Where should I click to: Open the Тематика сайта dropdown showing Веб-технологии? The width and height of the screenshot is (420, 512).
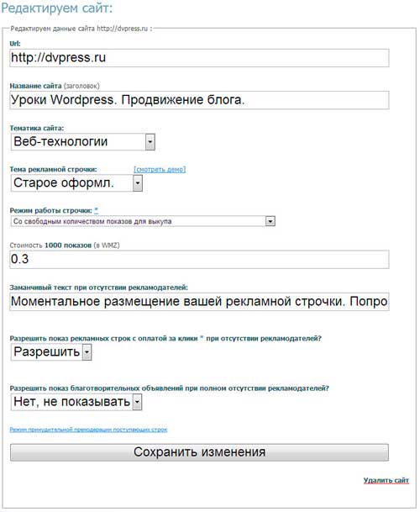83,142
